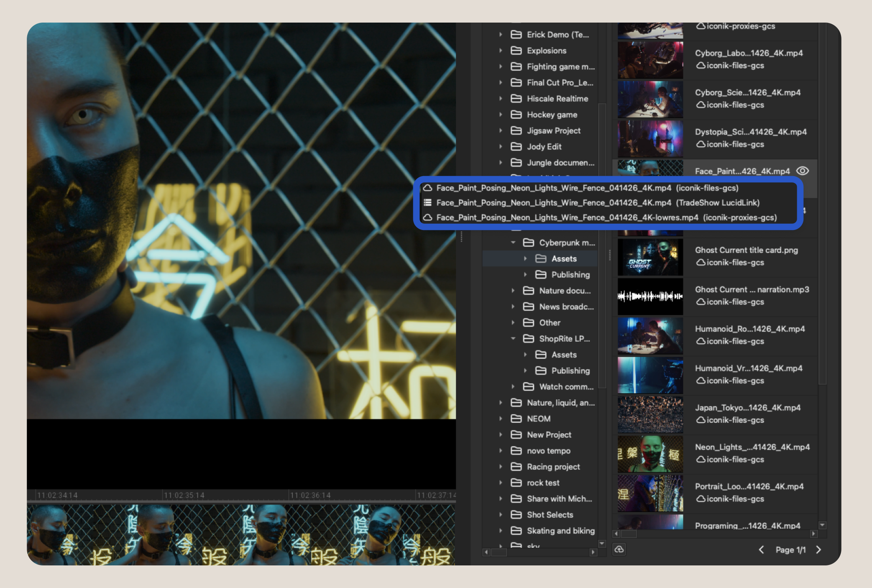This screenshot has height=588, width=872.
Task: Go to the previous page arrow
Action: coord(761,550)
